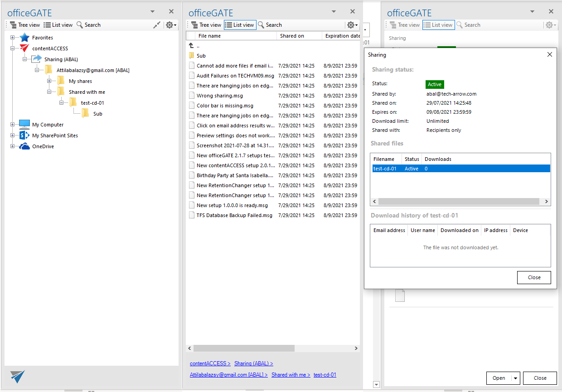This screenshot has height=392, width=562.
Task: Click the My Computer monitor icon
Action: (24, 124)
